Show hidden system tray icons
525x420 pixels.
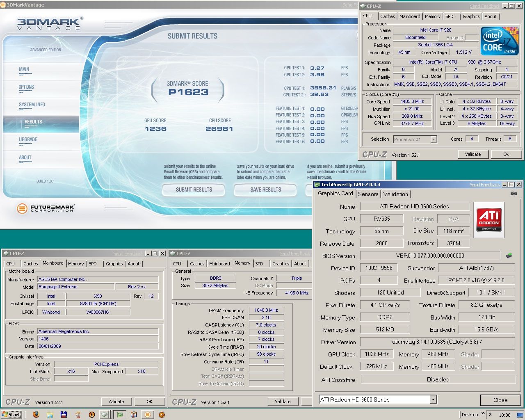[490, 415]
